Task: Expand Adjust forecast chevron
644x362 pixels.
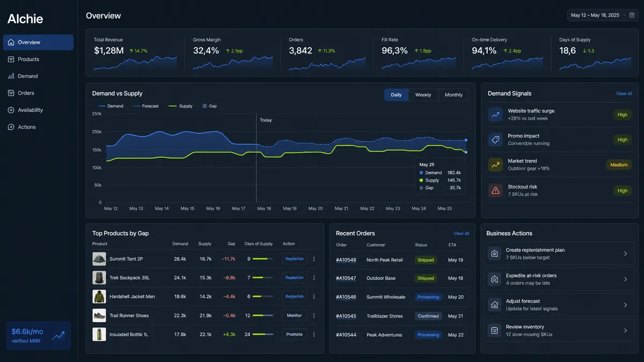Action: (625, 305)
